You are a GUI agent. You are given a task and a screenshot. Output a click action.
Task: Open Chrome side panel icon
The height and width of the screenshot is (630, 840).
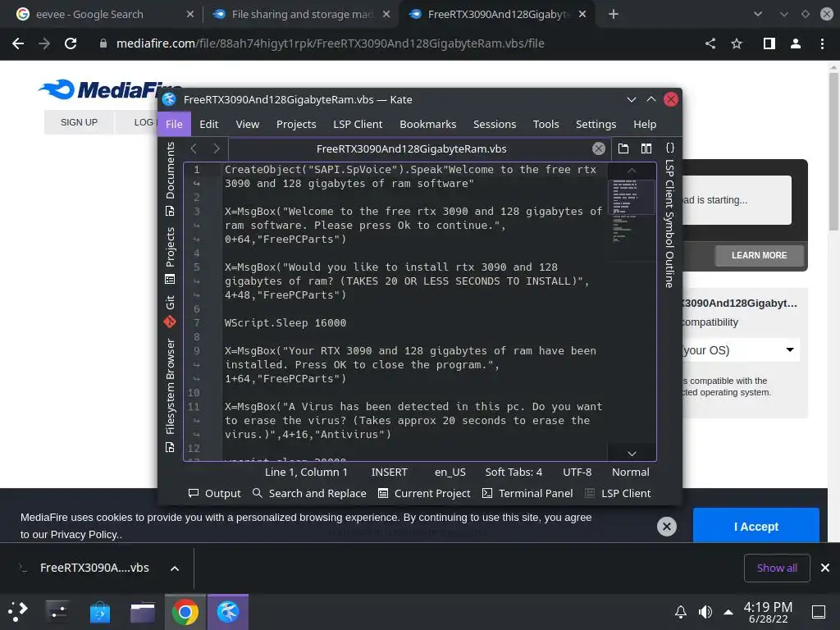[769, 44]
